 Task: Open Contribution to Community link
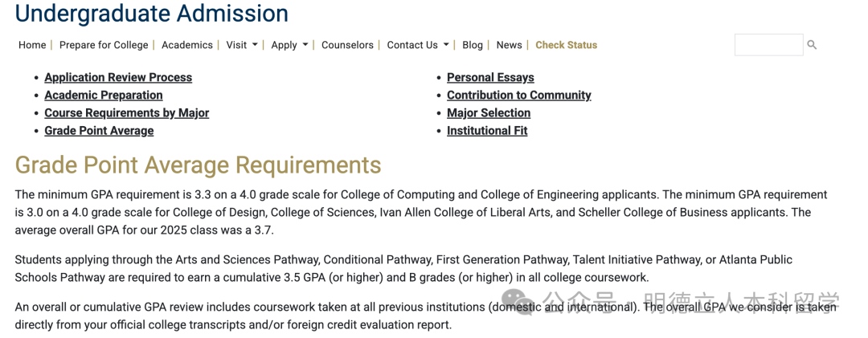[x=519, y=96]
